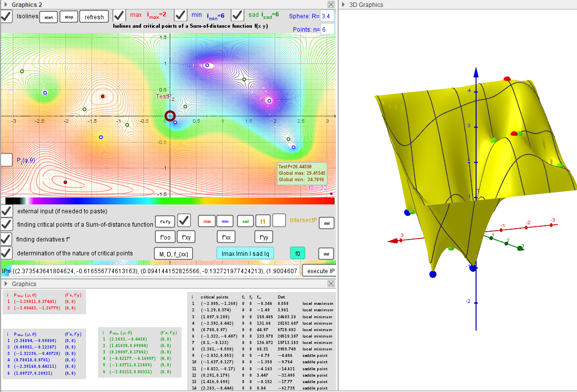Image resolution: width=577 pixels, height=392 pixels.
Task: Click the execute IP button
Action: [319, 271]
